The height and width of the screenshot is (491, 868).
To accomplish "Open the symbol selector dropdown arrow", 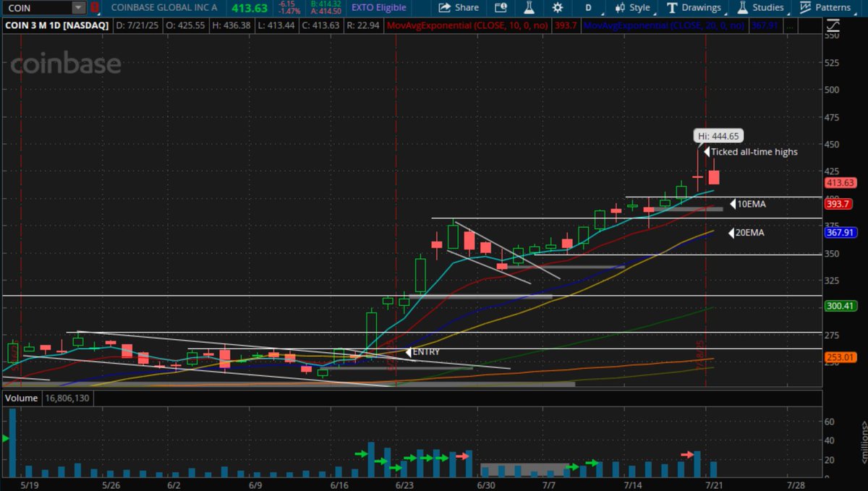I will coord(78,8).
